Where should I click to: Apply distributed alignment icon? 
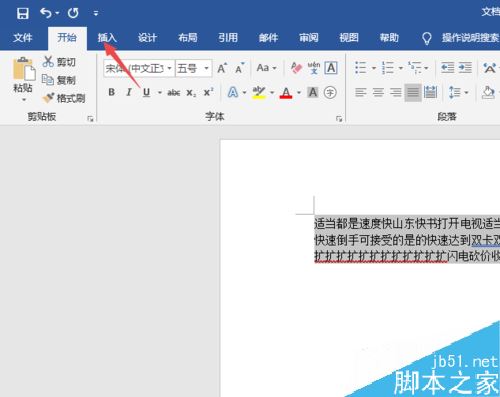pos(430,92)
